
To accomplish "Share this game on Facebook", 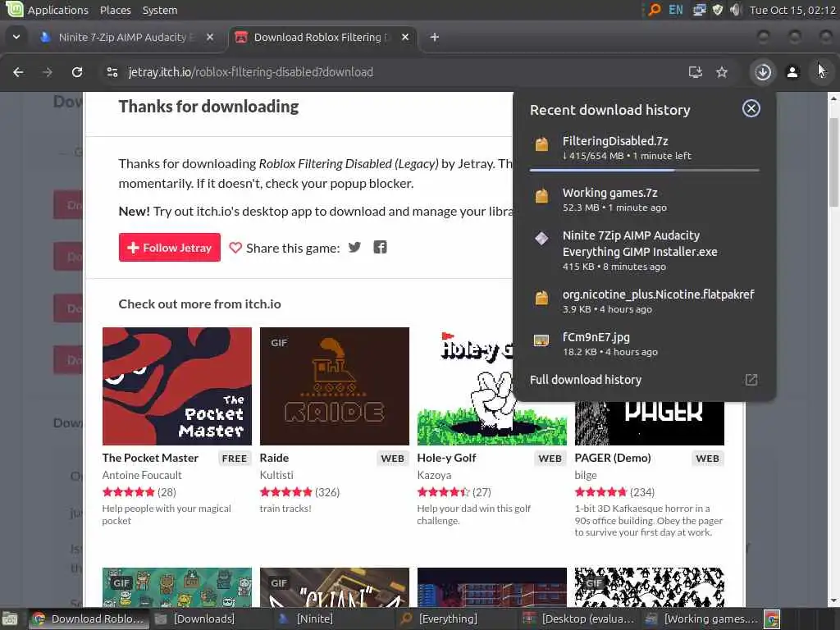I will click(380, 247).
